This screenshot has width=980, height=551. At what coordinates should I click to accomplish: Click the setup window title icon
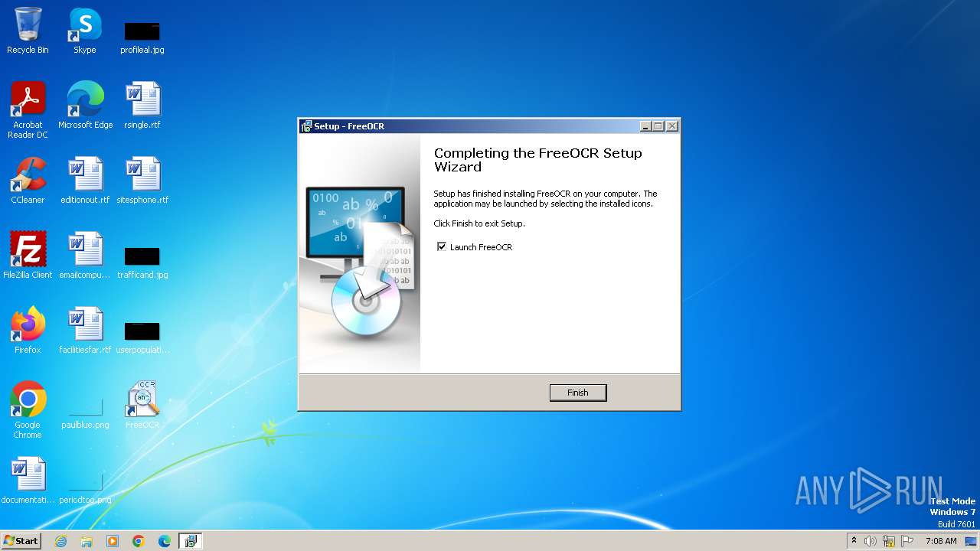[306, 126]
